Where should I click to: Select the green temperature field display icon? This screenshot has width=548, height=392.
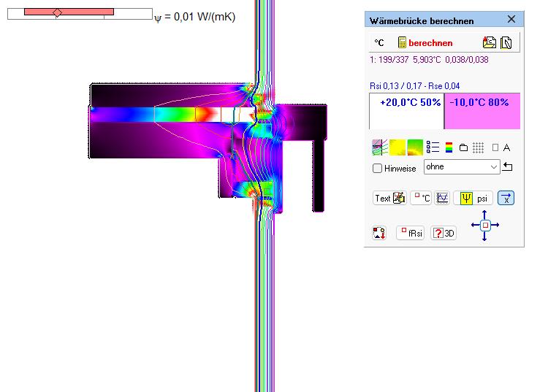click(x=415, y=147)
